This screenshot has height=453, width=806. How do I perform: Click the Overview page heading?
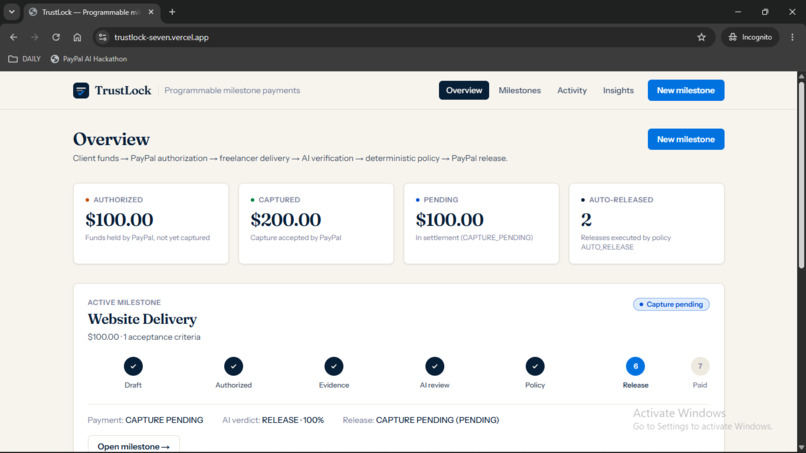coord(111,139)
